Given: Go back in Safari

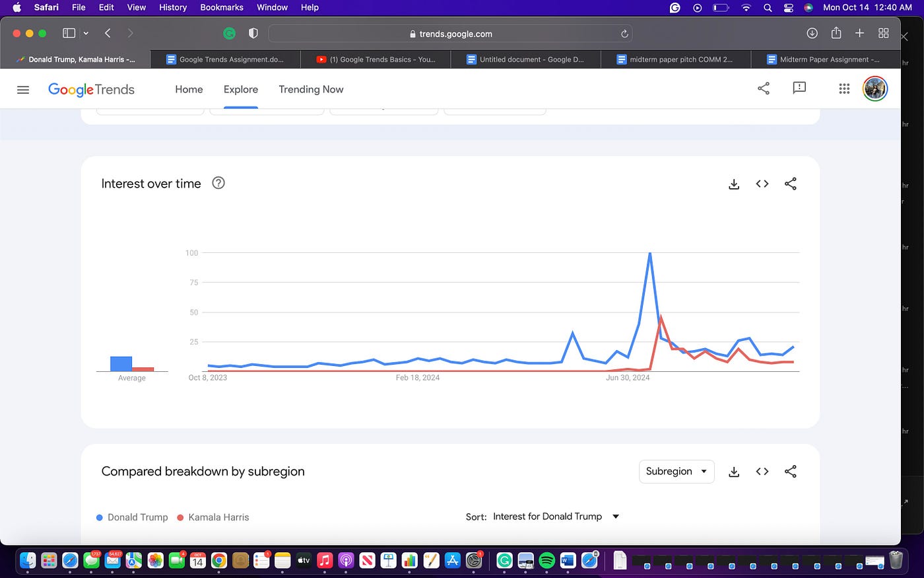Looking at the screenshot, I should 108,33.
